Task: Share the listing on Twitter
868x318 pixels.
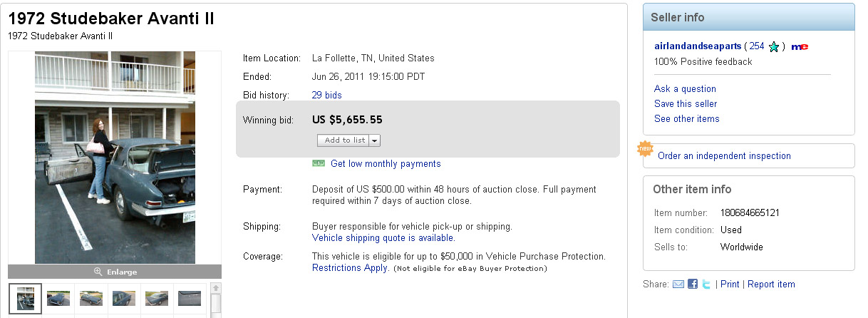Action: pyautogui.click(x=706, y=284)
